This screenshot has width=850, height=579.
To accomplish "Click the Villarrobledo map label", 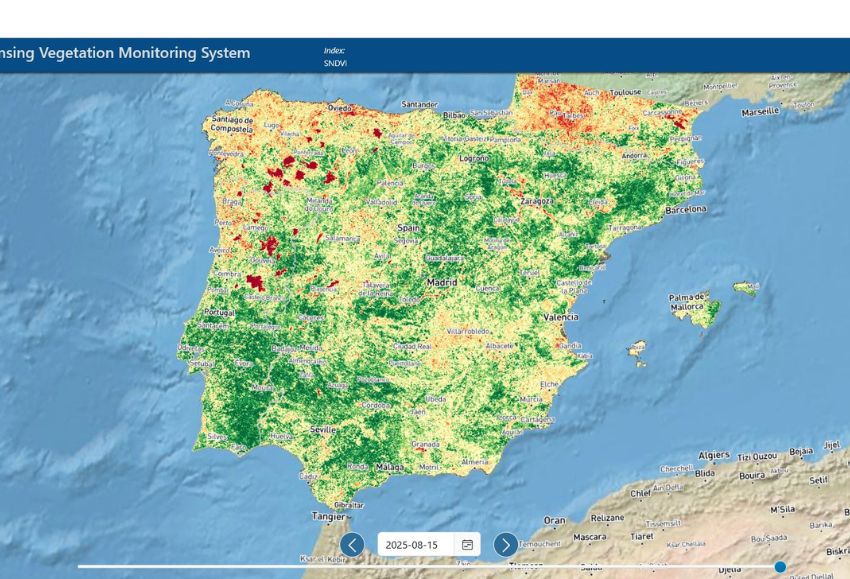I will tap(469, 331).
